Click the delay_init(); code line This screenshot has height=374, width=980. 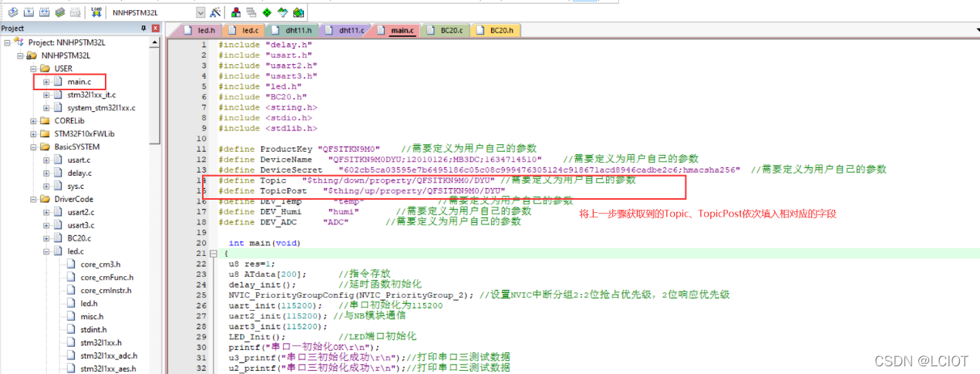pyautogui.click(x=325, y=285)
